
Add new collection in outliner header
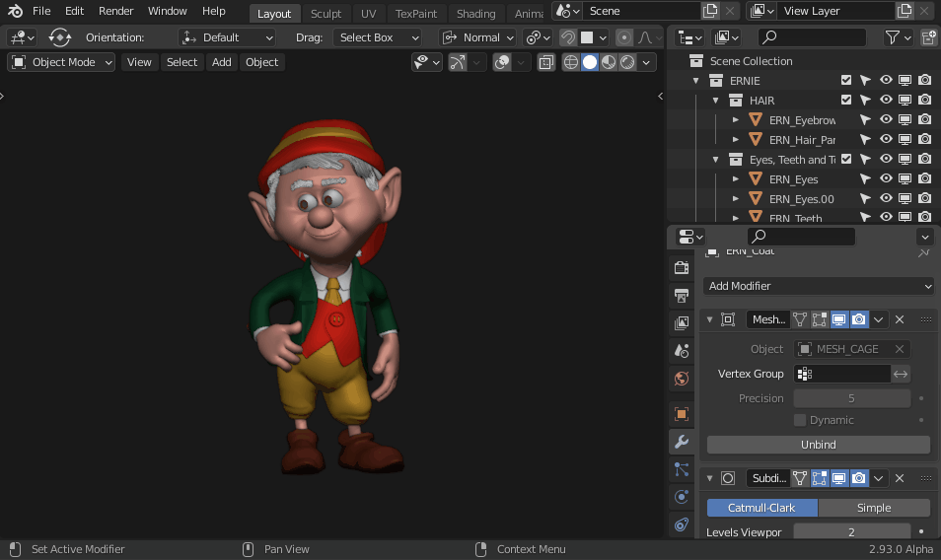coord(928,37)
